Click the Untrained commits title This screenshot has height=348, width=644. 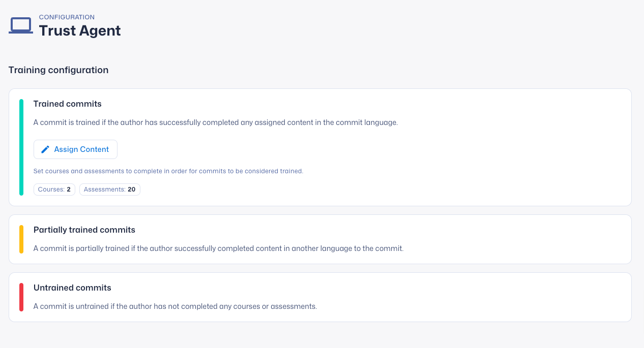point(72,288)
